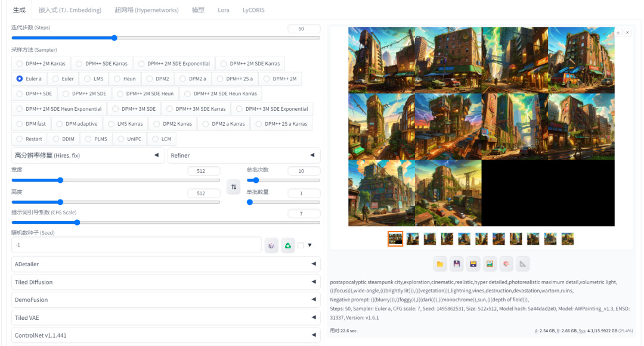Click the CFG Scale value box showing 7
Screen dimensions: 644x346
[304, 214]
